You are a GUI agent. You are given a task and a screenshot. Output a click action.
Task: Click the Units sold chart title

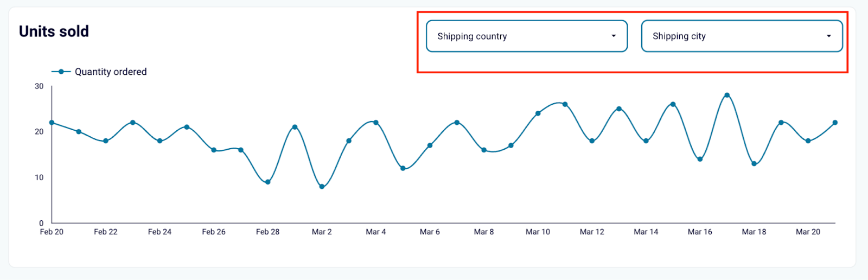(x=54, y=31)
